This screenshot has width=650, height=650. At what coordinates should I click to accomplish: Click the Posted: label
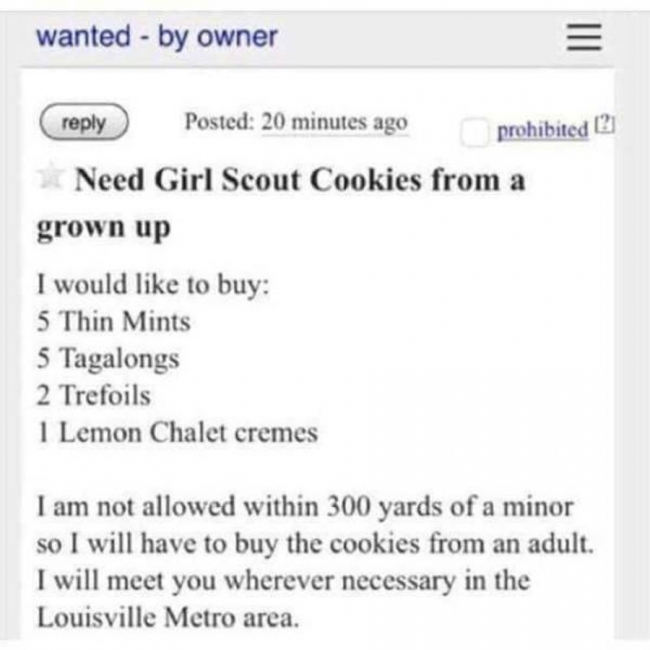click(219, 121)
